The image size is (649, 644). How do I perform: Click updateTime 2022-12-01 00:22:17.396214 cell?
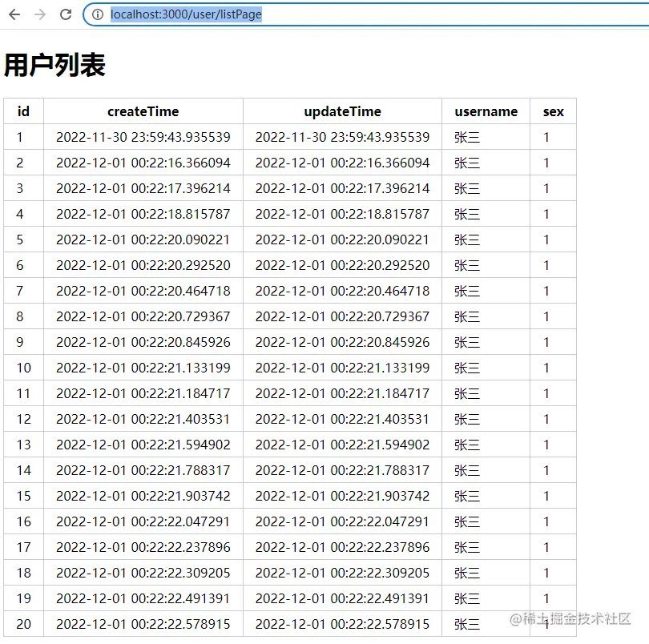point(342,188)
